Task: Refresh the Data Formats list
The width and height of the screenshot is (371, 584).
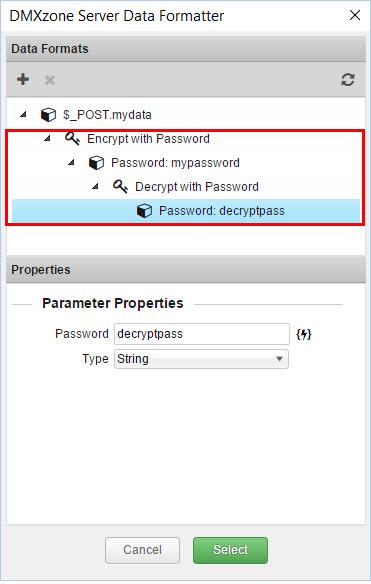Action: [x=348, y=80]
